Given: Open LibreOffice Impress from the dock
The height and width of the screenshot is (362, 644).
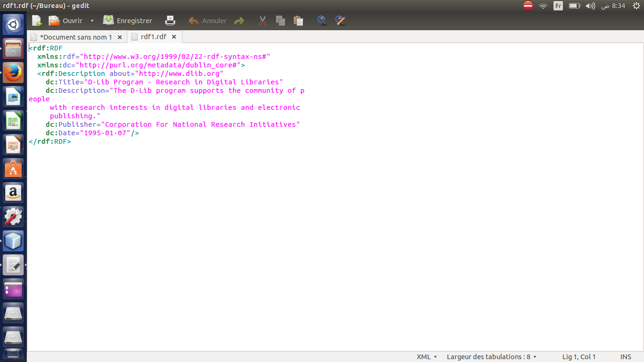Looking at the screenshot, I should point(13,145).
